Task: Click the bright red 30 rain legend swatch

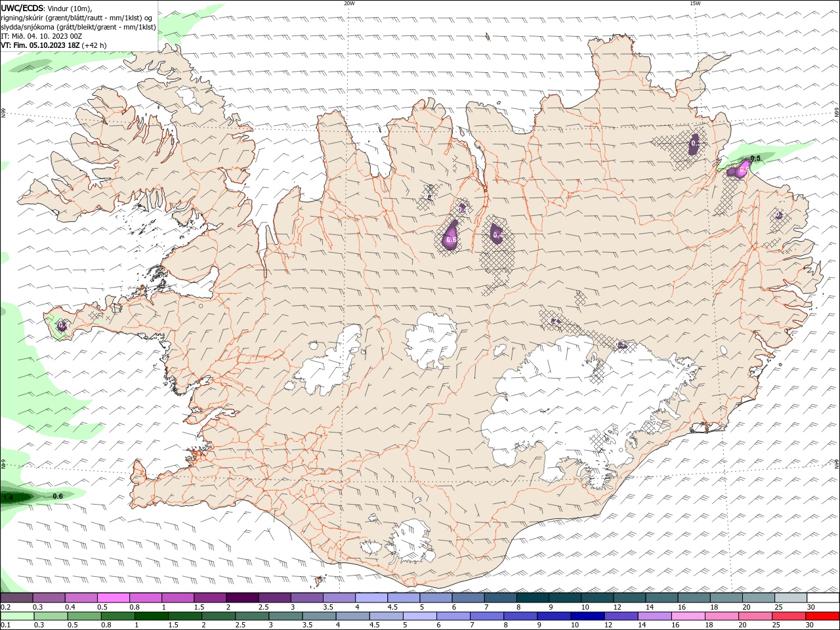Action: (x=822, y=616)
